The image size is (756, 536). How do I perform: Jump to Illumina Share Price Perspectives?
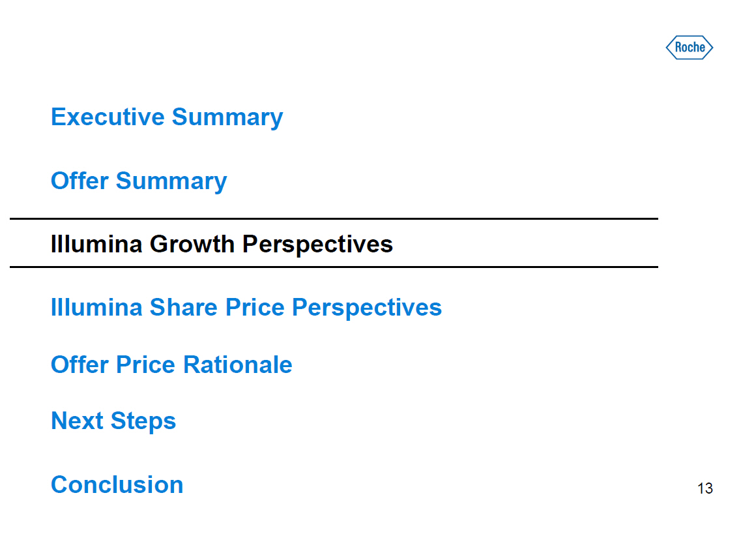tap(246, 307)
